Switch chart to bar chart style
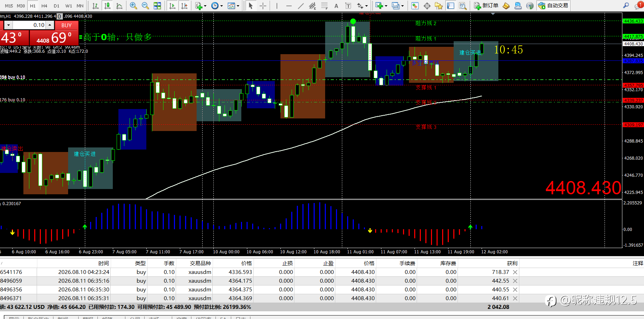The width and height of the screenshot is (644, 319). pos(95,6)
